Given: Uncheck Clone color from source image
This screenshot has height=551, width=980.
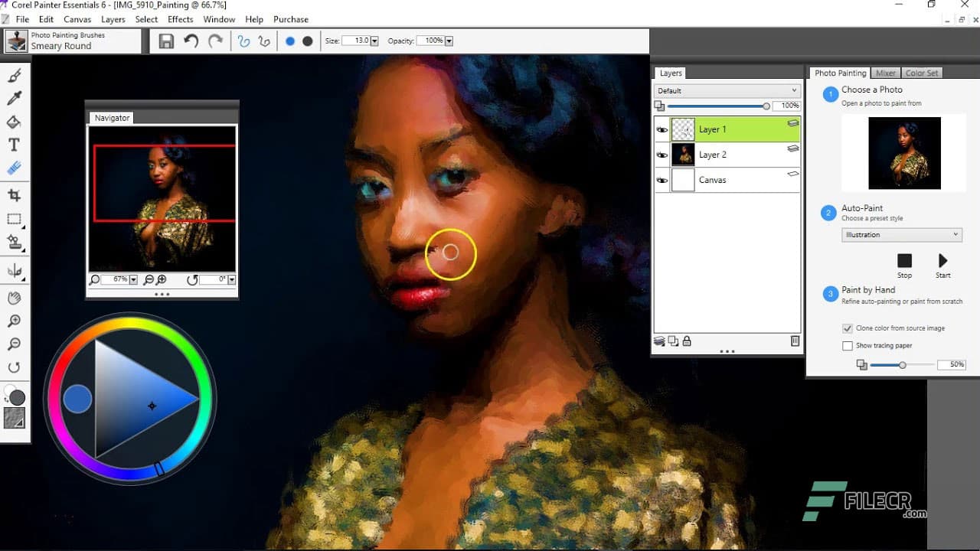Looking at the screenshot, I should click(x=848, y=328).
